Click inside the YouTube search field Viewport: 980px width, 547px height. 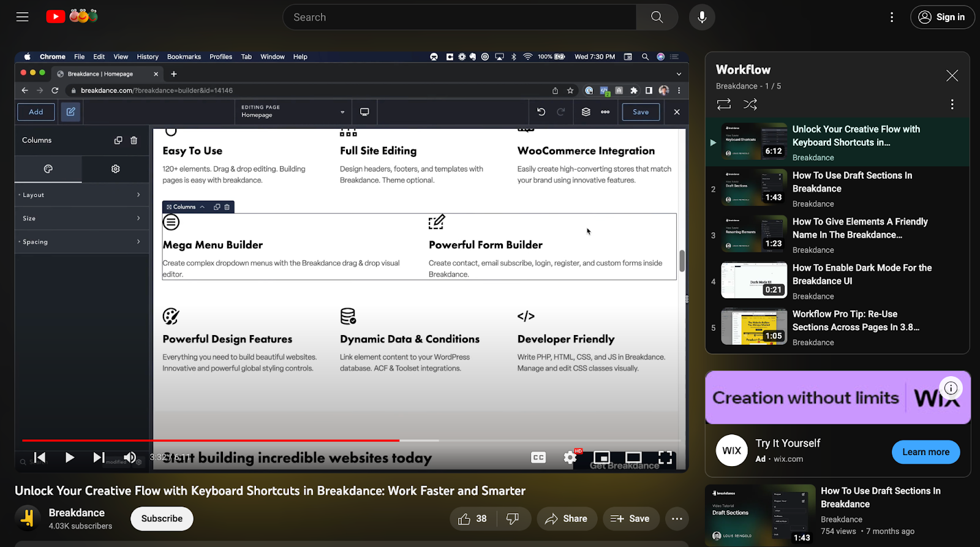point(459,17)
